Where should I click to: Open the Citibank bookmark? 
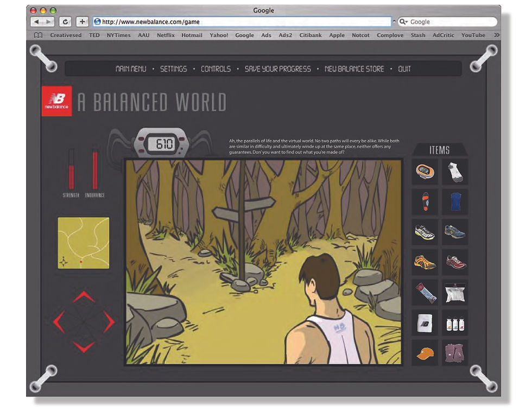tap(311, 35)
